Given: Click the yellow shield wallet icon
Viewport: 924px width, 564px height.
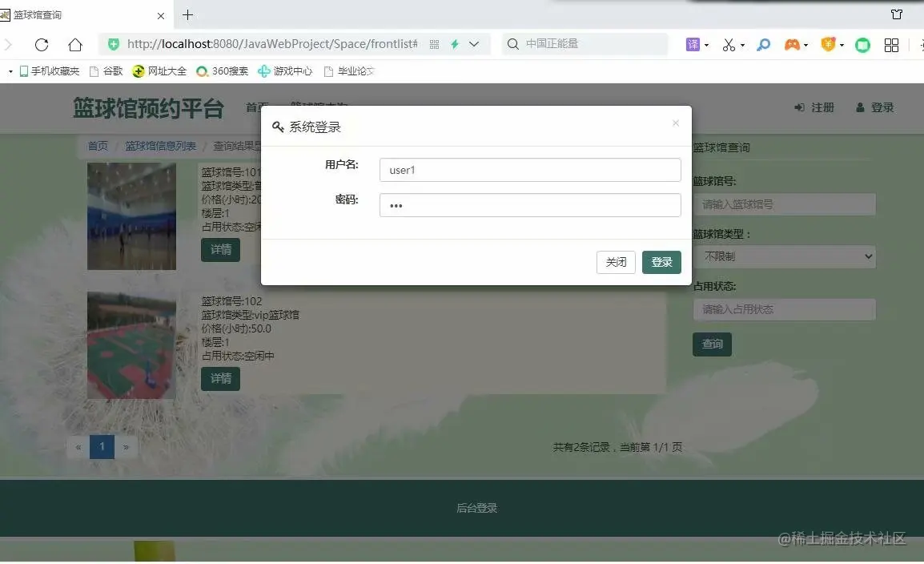Looking at the screenshot, I should click(829, 44).
